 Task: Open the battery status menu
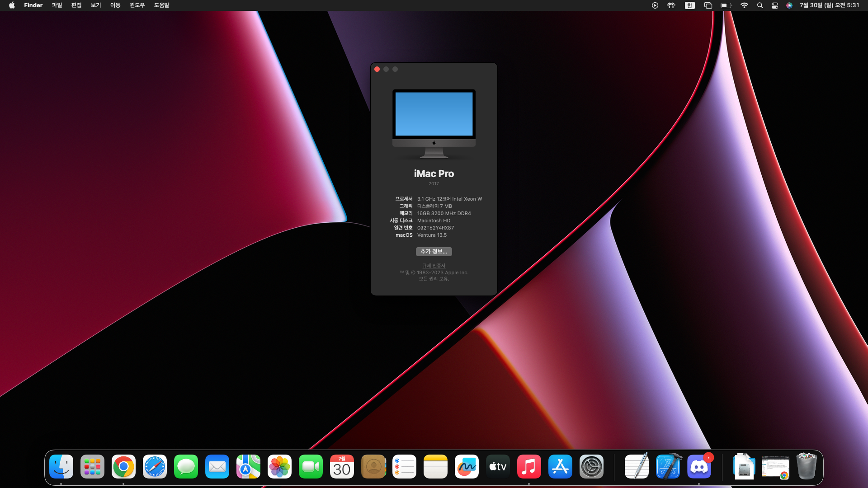pyautogui.click(x=726, y=5)
